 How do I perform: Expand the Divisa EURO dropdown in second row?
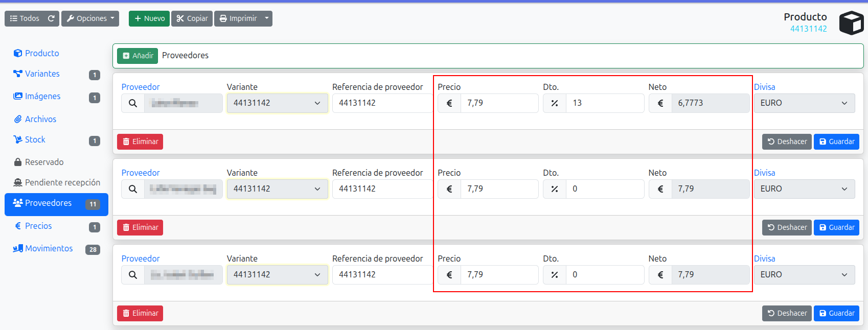pyautogui.click(x=804, y=189)
